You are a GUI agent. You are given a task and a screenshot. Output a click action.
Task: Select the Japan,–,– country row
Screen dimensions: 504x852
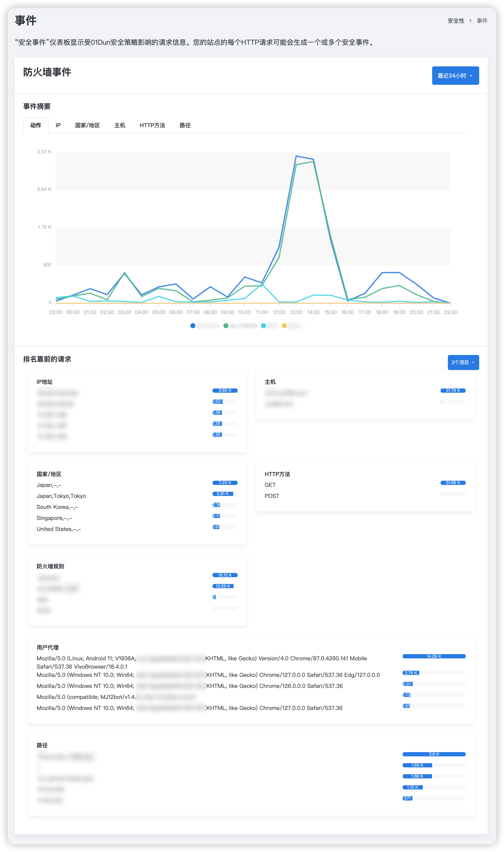pos(137,485)
